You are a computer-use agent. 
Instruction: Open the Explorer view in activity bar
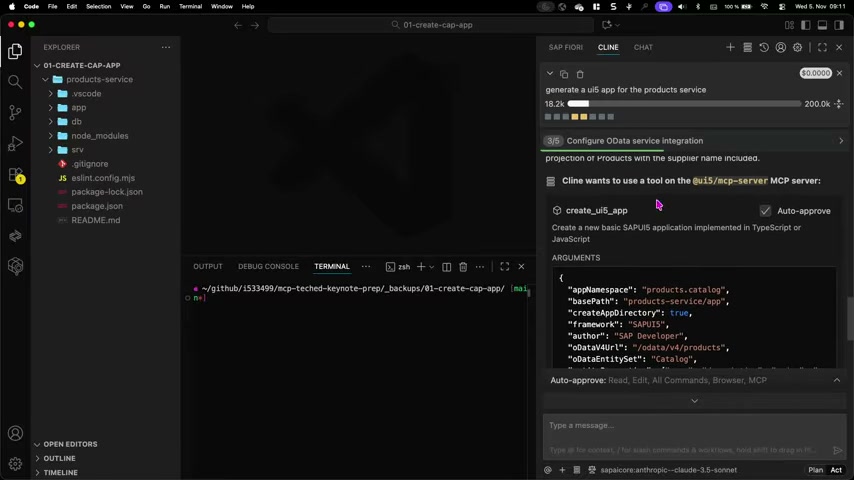coord(15,51)
